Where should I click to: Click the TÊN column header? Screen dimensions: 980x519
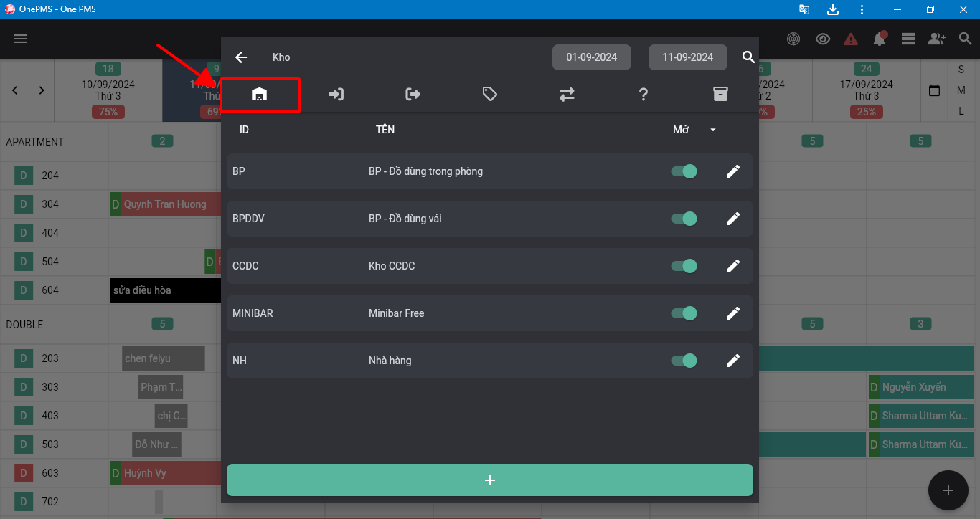[x=385, y=130]
